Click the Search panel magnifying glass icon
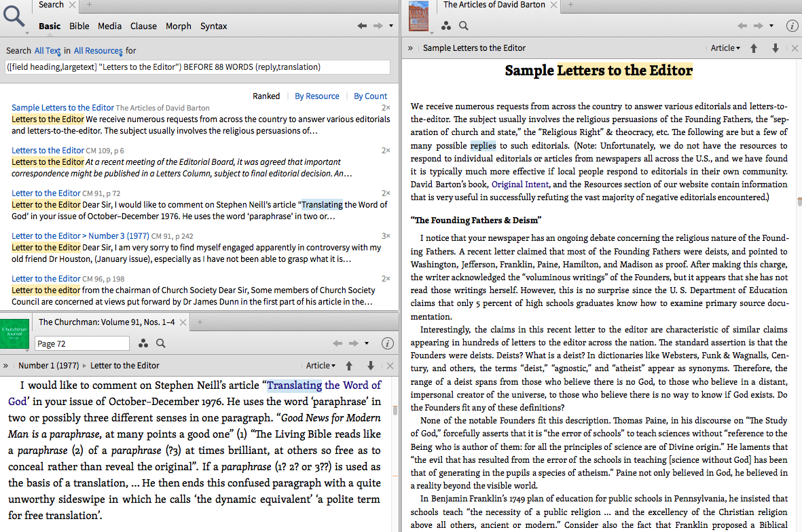The width and height of the screenshot is (802, 532). pyautogui.click(x=14, y=16)
